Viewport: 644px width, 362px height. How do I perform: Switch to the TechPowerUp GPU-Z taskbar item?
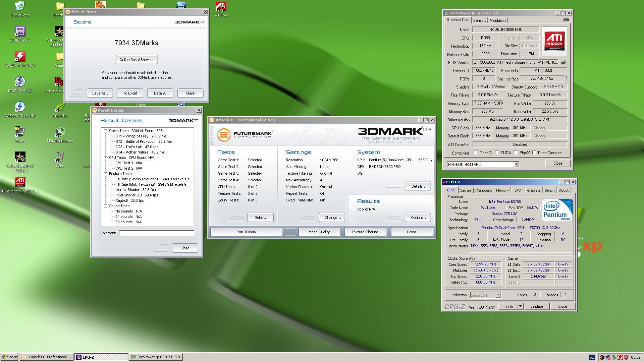155,357
